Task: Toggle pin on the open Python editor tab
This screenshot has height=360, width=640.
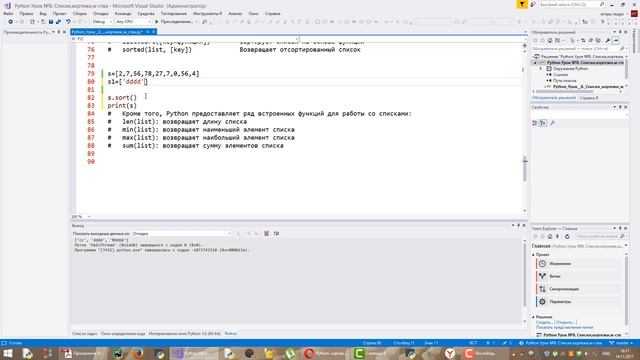Action: [148, 32]
